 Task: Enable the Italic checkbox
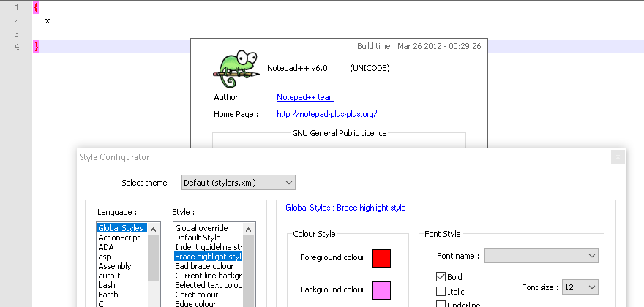441,292
